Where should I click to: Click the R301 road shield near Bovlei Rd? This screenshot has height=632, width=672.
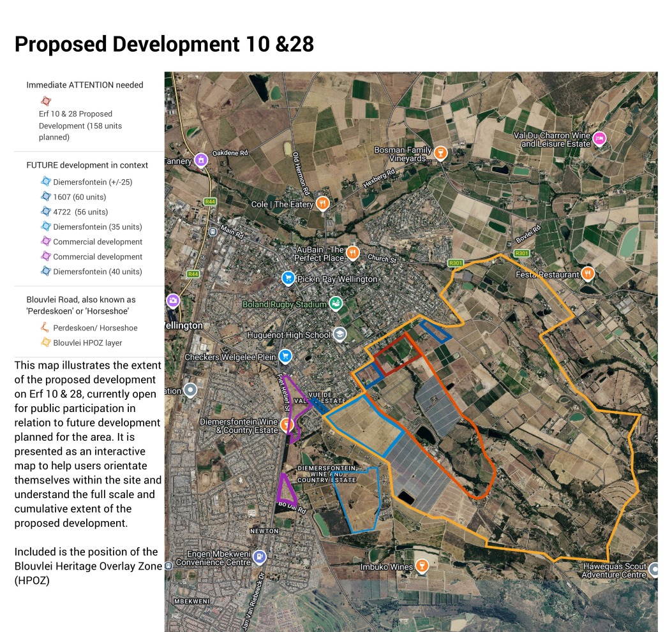coord(521,253)
